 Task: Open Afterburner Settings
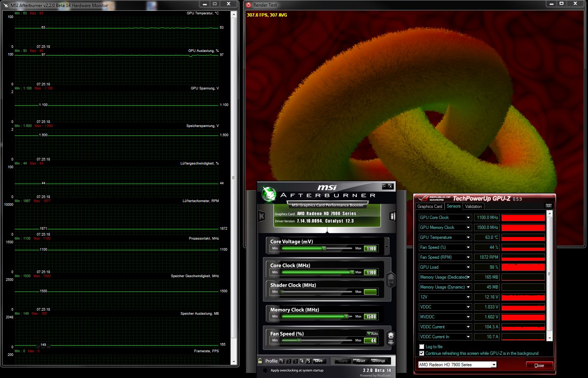[378, 361]
